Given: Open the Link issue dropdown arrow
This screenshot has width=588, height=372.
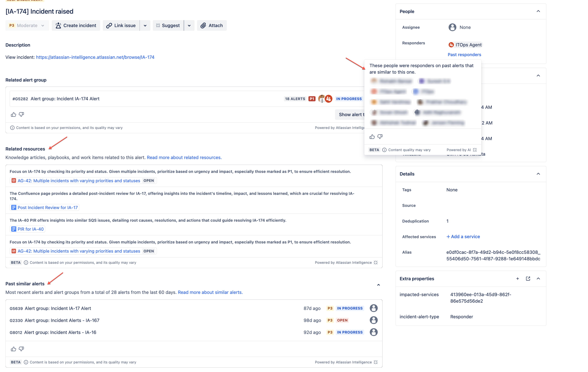Looking at the screenshot, I should tap(145, 25).
